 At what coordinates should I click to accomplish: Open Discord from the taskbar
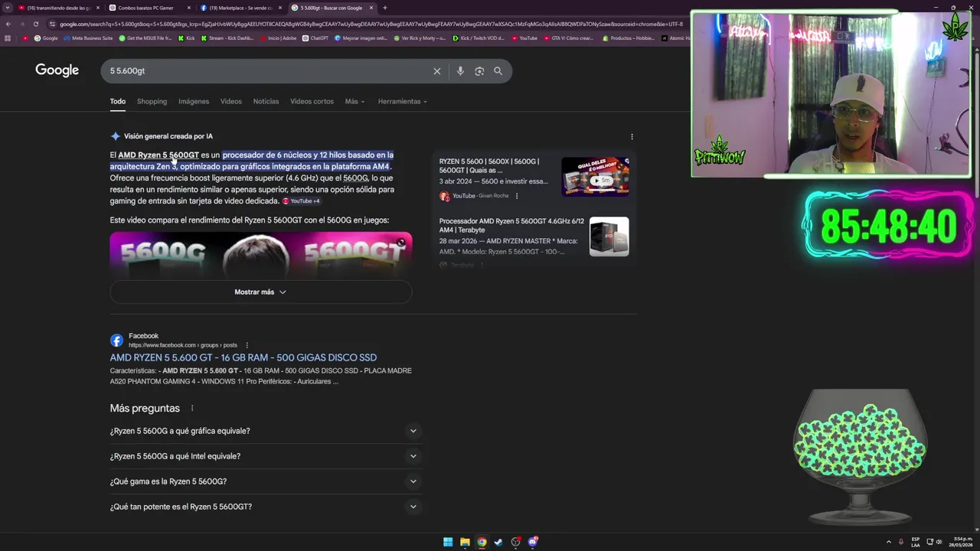tap(533, 542)
